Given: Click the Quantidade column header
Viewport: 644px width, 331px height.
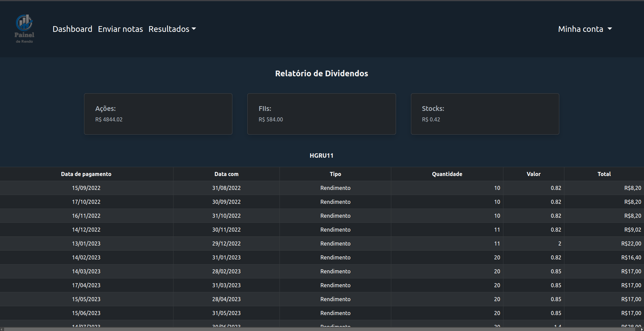Looking at the screenshot, I should [447, 174].
